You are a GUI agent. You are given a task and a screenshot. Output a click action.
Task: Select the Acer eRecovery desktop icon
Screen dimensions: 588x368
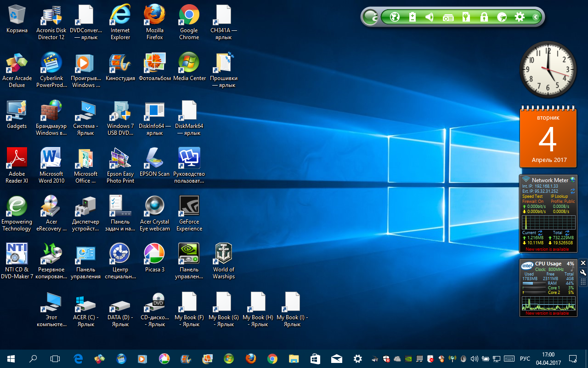pos(51,214)
